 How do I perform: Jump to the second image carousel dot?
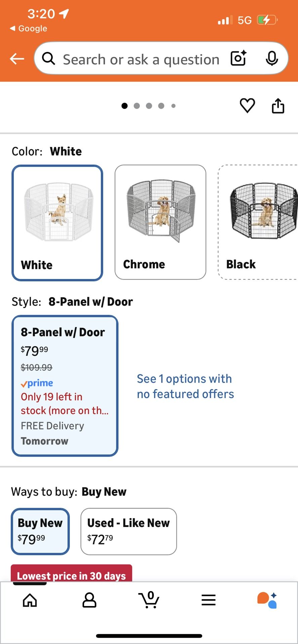[137, 106]
